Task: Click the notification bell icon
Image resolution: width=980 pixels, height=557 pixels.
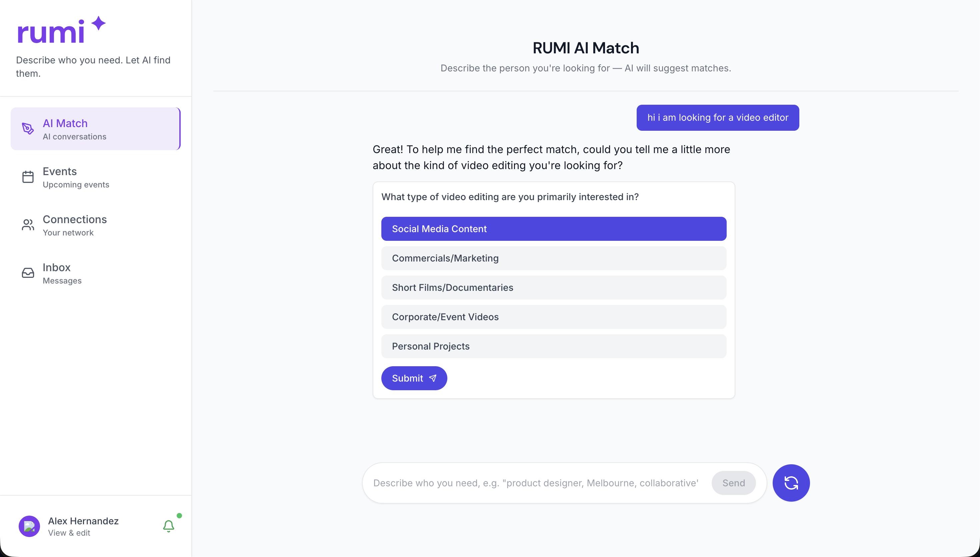Action: tap(169, 526)
